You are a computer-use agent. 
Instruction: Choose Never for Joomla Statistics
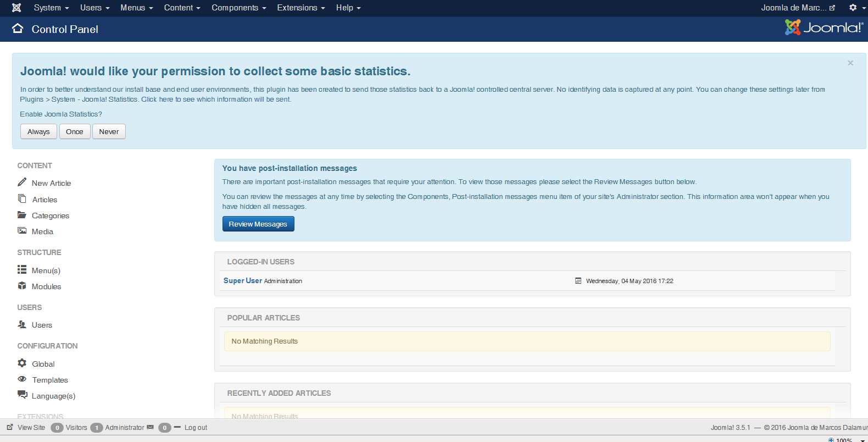tap(109, 131)
